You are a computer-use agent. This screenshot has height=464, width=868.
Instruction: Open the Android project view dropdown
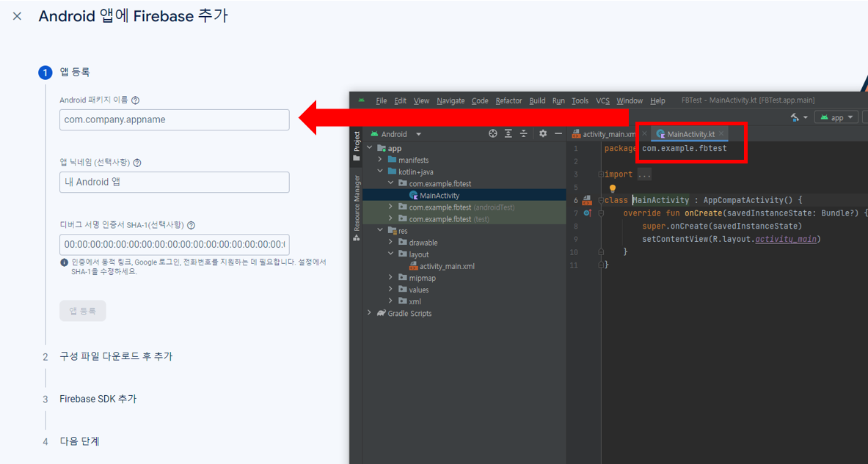tap(395, 134)
